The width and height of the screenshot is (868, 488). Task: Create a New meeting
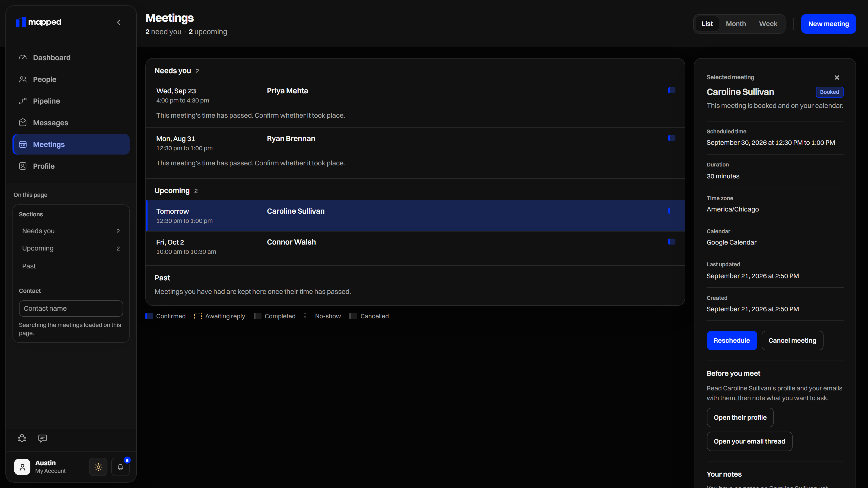coord(828,24)
